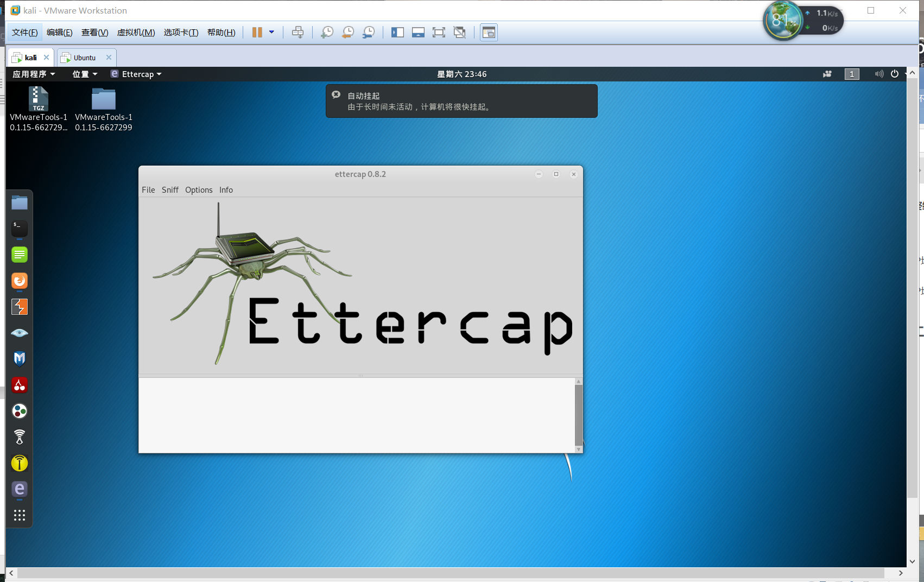
Task: Maximize the ettercap 0.8.2 window
Action: 556,174
